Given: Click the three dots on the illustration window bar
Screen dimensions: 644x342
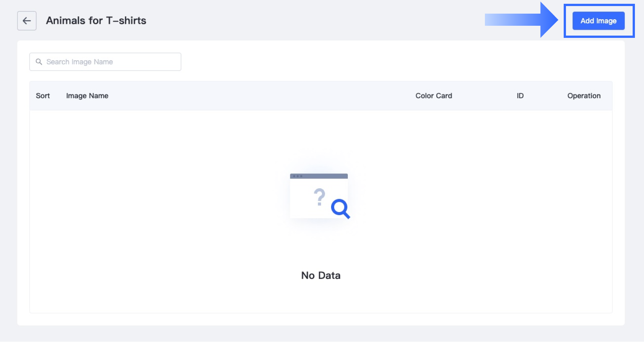Looking at the screenshot, I should 297,176.
